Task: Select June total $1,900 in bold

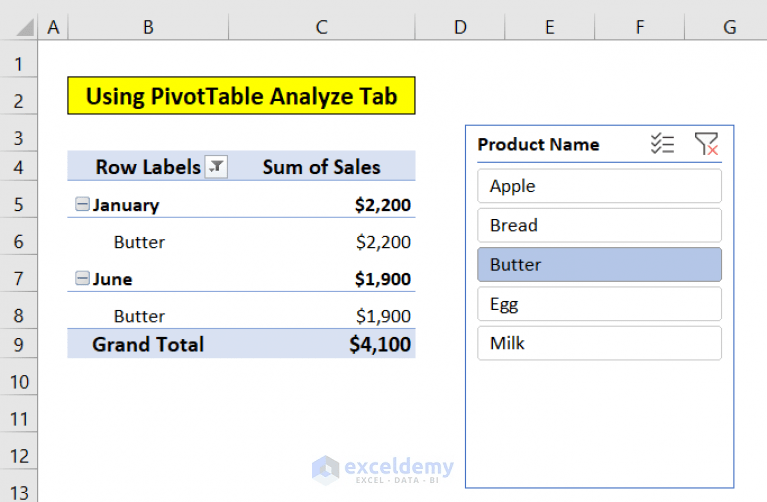Action: pos(383,279)
